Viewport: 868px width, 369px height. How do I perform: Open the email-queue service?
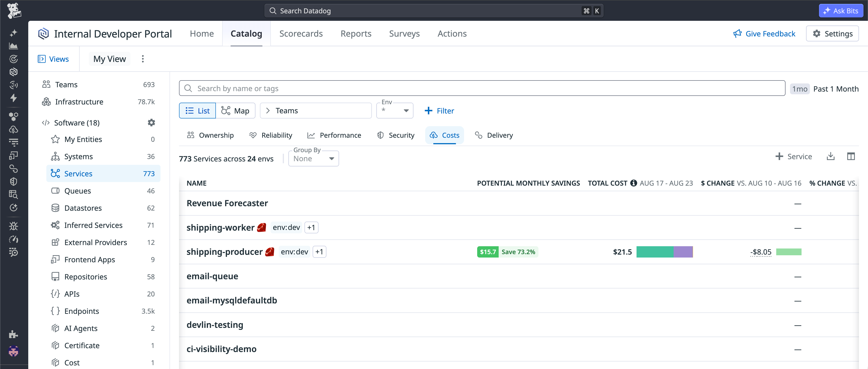click(x=212, y=276)
